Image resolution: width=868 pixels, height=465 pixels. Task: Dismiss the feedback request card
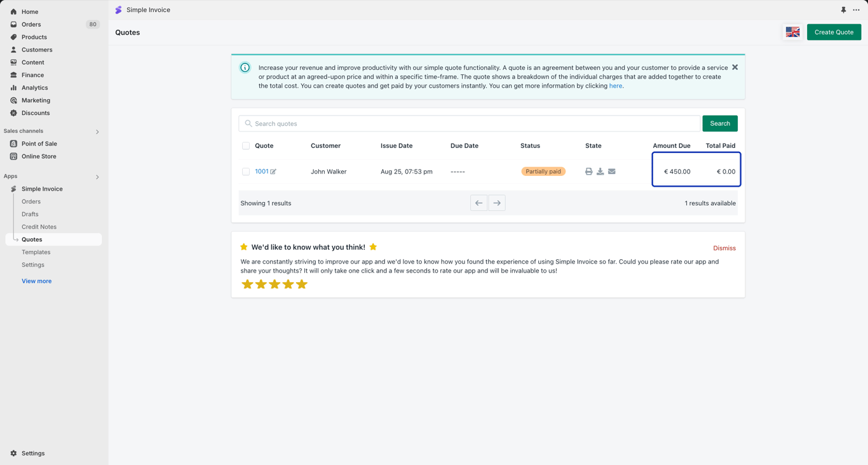(x=724, y=248)
